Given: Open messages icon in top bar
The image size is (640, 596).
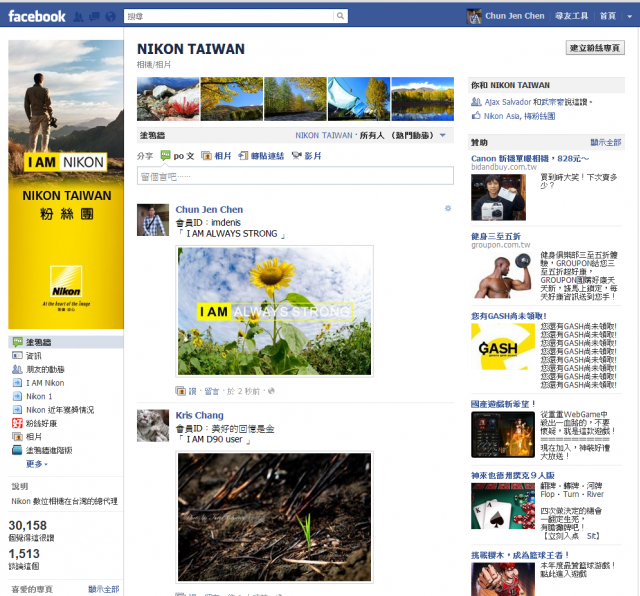Looking at the screenshot, I should click(x=94, y=16).
